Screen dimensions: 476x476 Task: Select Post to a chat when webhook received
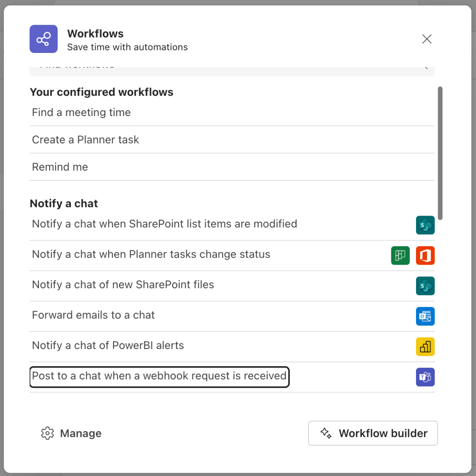pyautogui.click(x=159, y=376)
